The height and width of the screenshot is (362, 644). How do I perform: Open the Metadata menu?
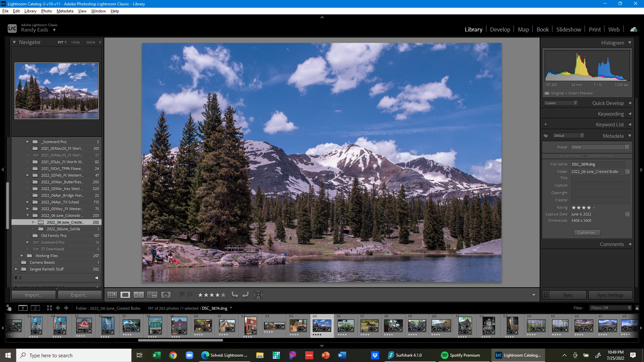pyautogui.click(x=65, y=11)
